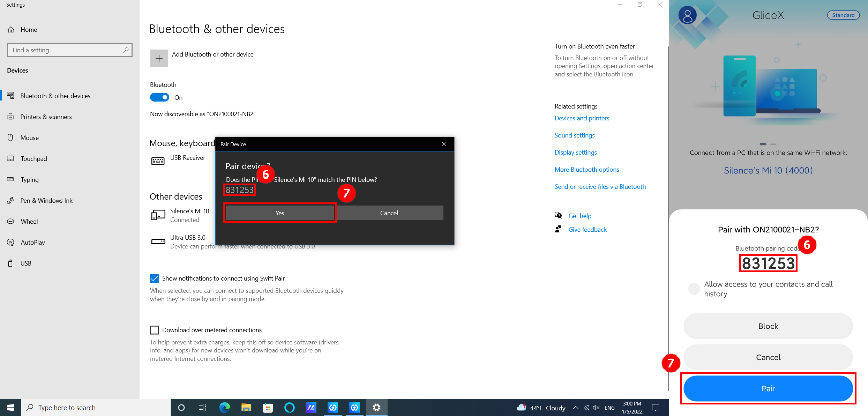Tap the blue Pair button on phone

click(x=768, y=389)
